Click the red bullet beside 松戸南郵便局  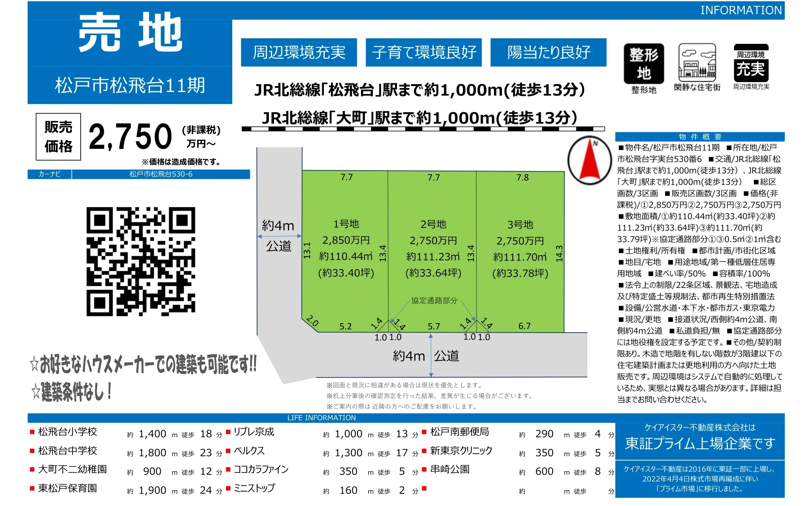[x=424, y=432]
